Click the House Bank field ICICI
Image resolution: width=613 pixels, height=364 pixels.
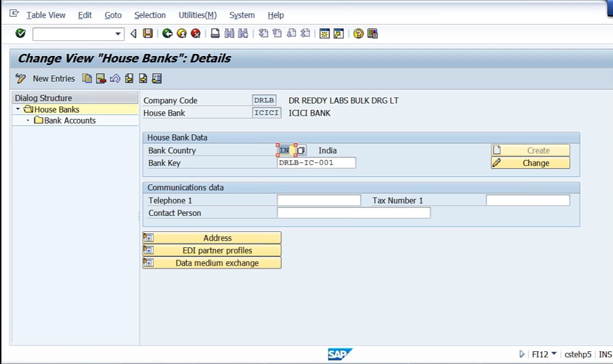click(x=267, y=112)
